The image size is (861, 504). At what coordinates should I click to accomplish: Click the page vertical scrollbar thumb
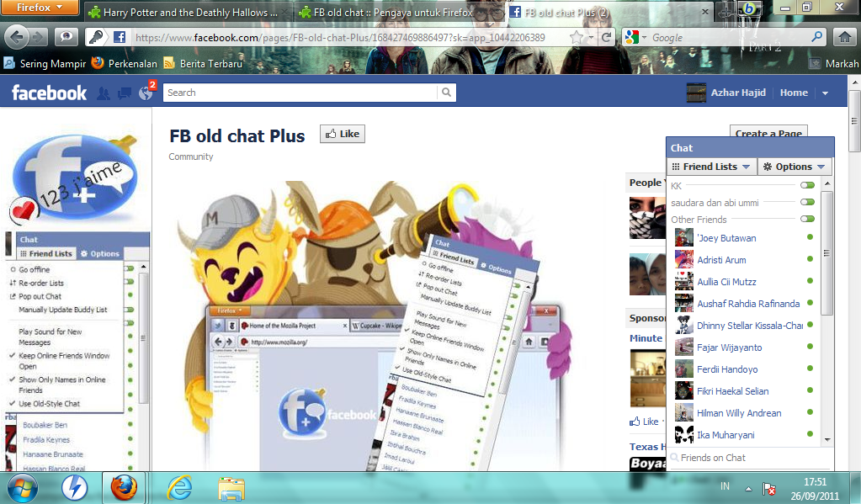854,122
